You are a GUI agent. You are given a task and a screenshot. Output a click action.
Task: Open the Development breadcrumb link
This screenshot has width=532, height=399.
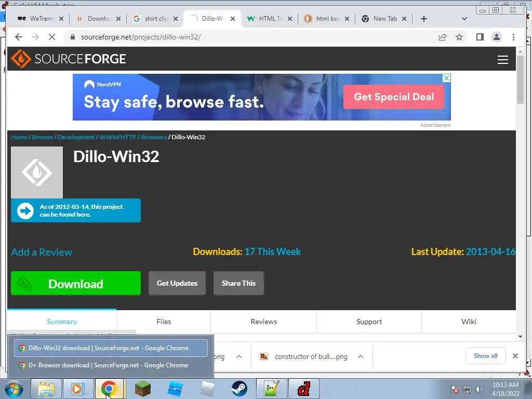(76, 137)
